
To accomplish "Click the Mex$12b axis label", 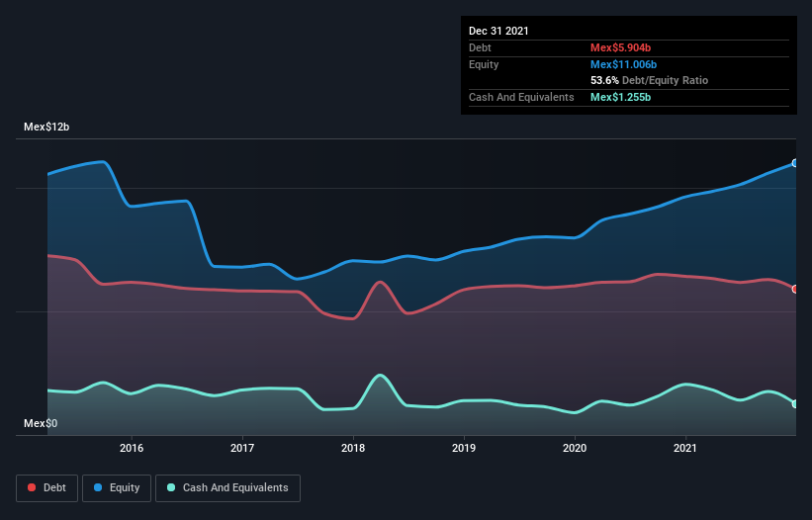I will [46, 127].
